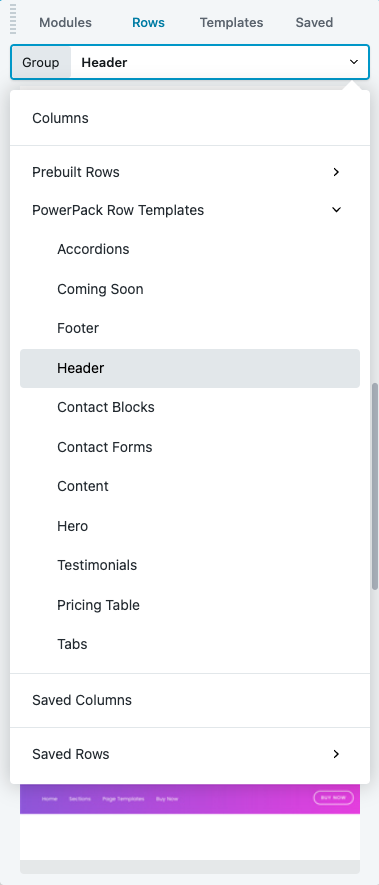Viewport: 379px width, 885px height.
Task: Switch to the Modules tab
Action: click(66, 23)
